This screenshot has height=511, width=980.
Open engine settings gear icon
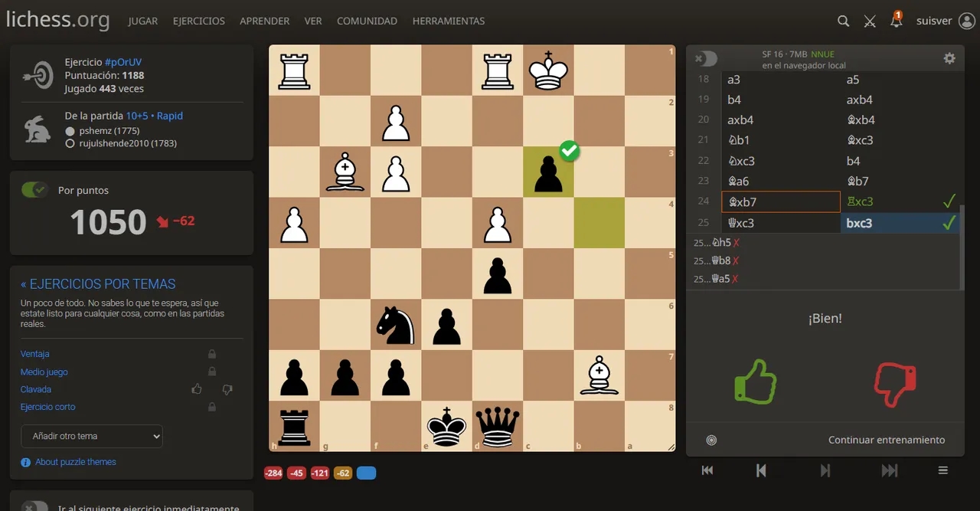(949, 58)
